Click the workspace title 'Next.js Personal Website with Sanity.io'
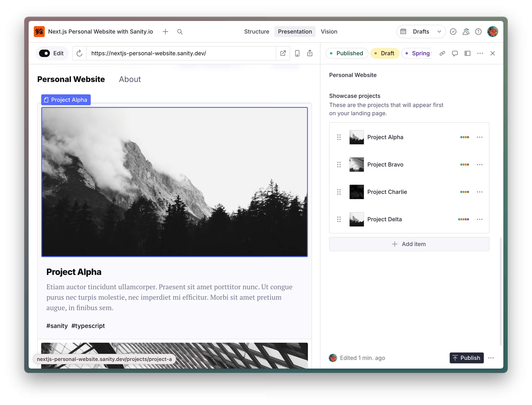Screen dimensions: 532x405 pyautogui.click(x=100, y=32)
